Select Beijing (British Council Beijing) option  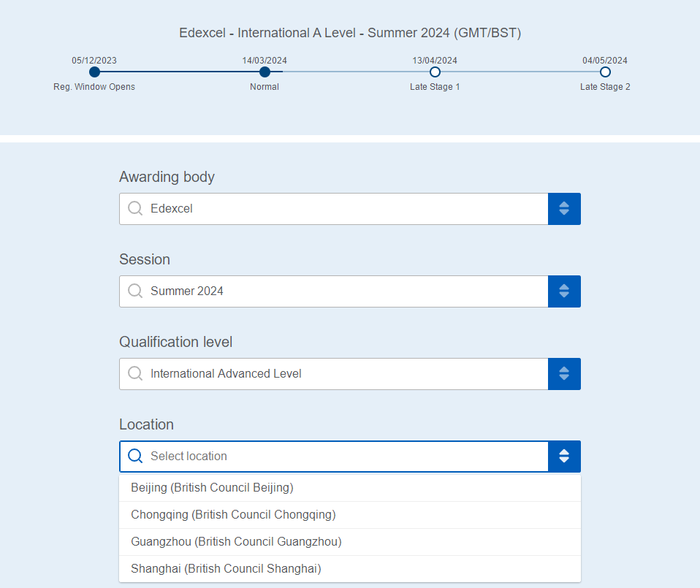(x=350, y=488)
